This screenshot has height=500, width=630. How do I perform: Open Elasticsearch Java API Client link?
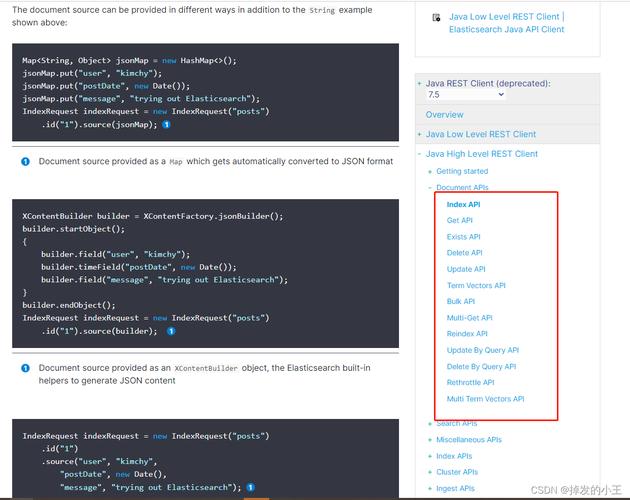click(507, 29)
